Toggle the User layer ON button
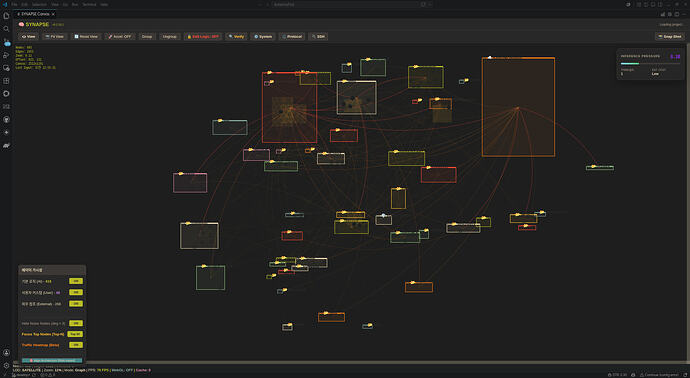690x378 pixels. pos(76,292)
